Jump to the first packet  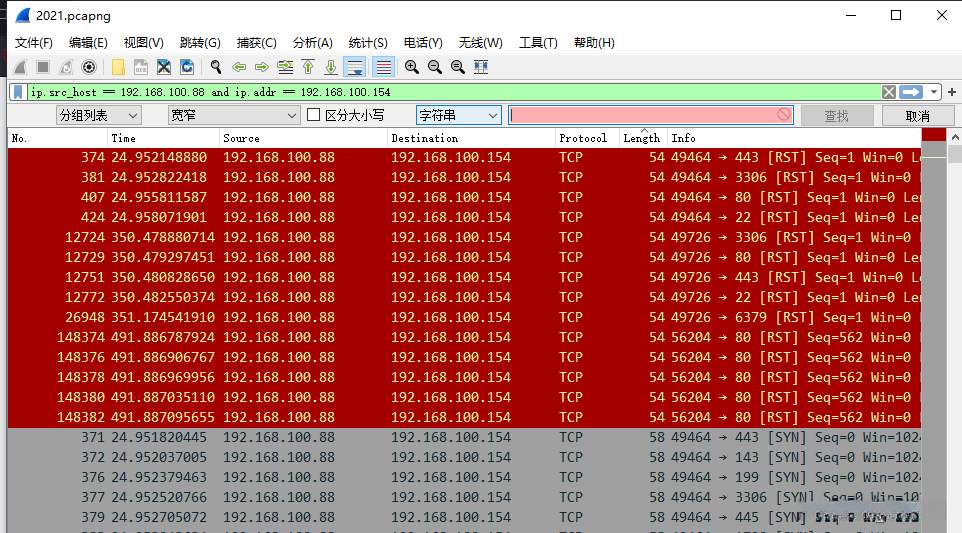[308, 67]
